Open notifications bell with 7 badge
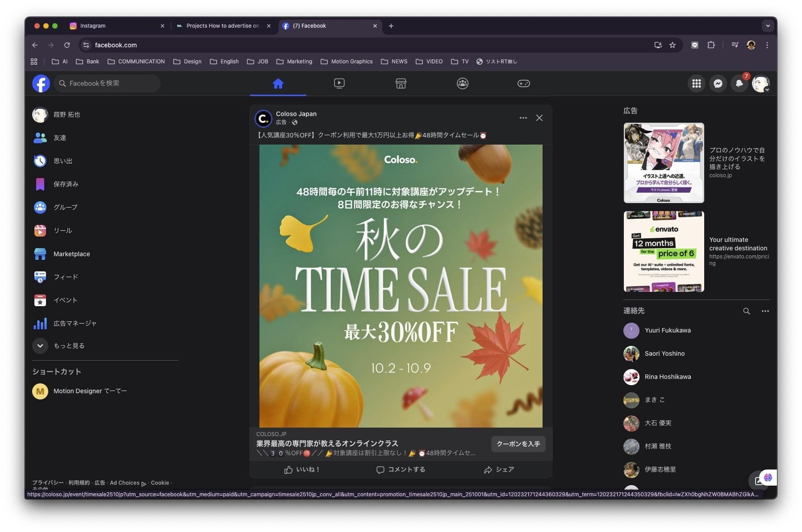The image size is (802, 532). coord(739,83)
